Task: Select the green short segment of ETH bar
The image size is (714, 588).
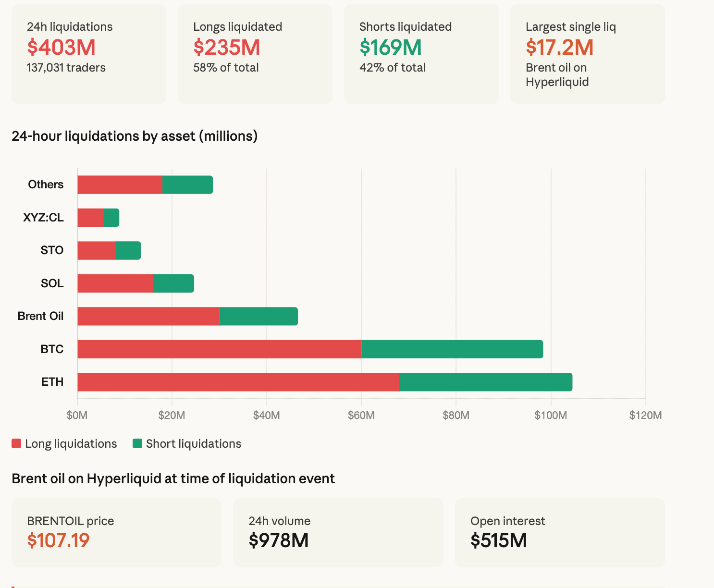Action: pos(485,382)
